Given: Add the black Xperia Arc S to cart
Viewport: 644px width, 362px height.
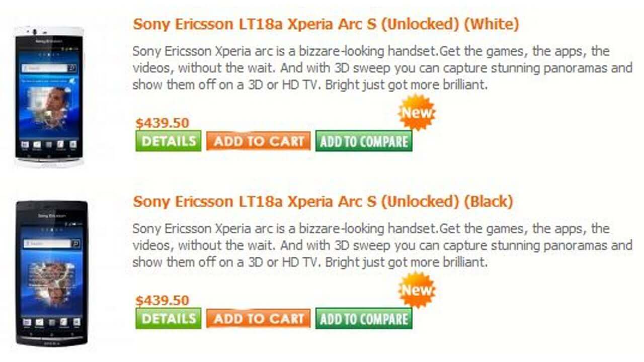Looking at the screenshot, I should [x=258, y=318].
